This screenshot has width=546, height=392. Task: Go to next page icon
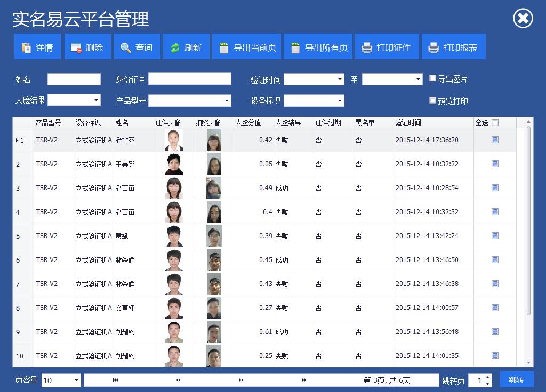coord(242,380)
